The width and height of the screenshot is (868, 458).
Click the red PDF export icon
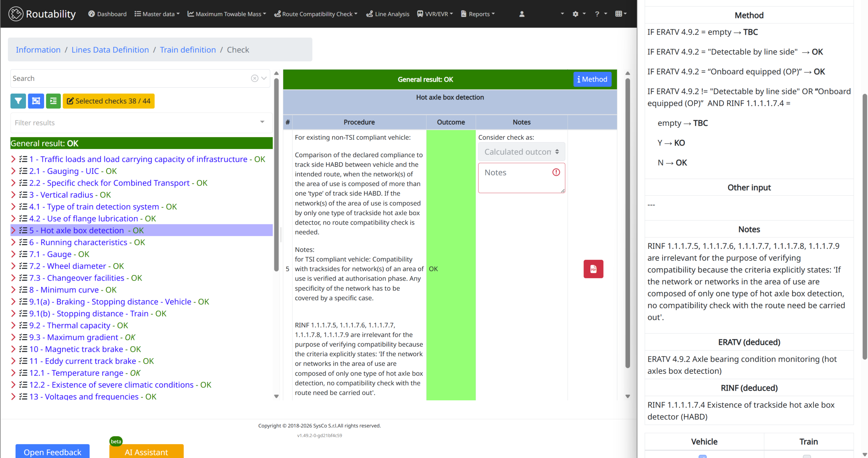pyautogui.click(x=593, y=269)
